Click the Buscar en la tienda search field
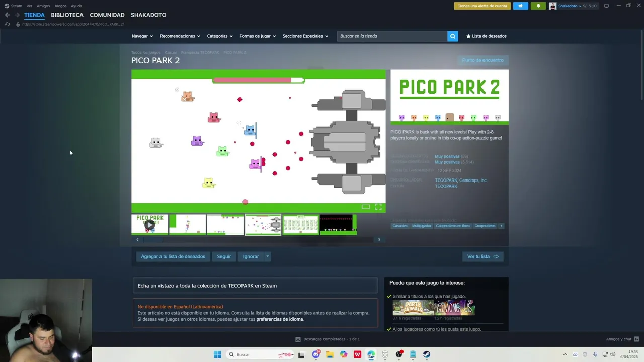The width and height of the screenshot is (644, 362). click(x=392, y=36)
